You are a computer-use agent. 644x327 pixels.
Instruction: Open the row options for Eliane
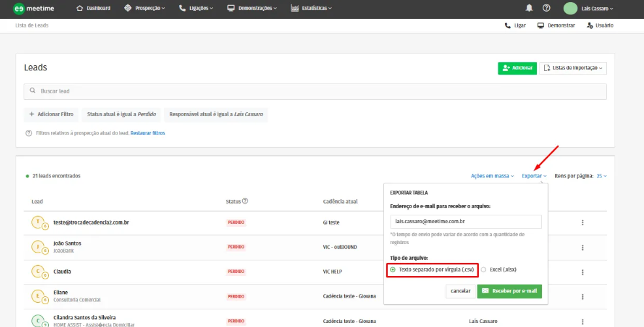click(x=583, y=296)
